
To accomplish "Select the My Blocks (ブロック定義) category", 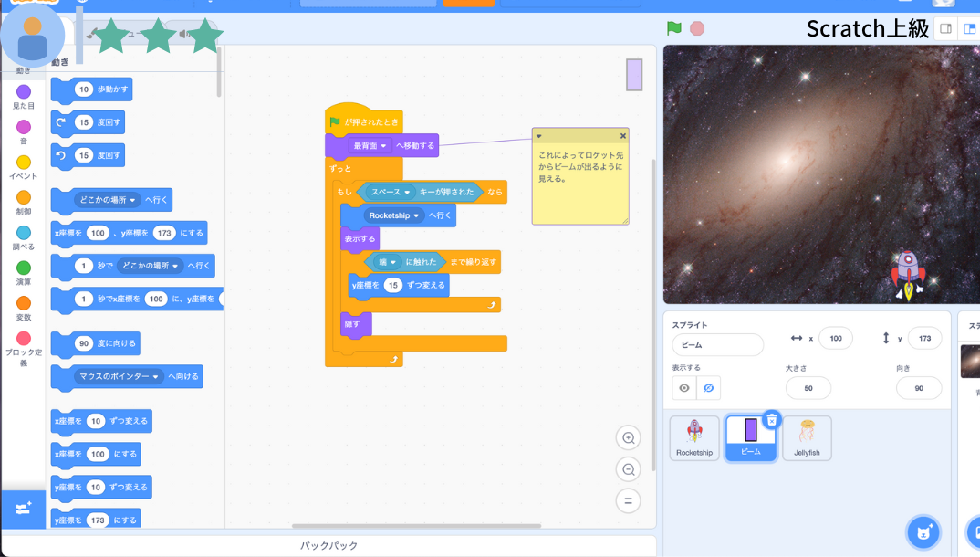I will (x=24, y=349).
